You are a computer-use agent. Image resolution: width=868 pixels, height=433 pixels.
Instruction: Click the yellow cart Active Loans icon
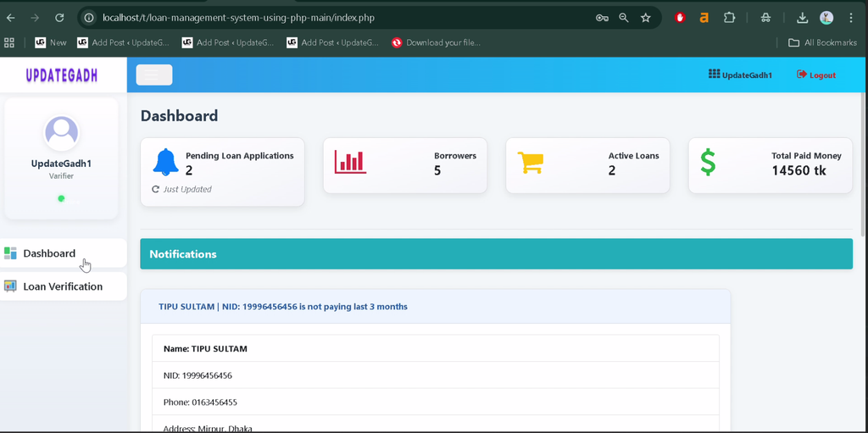(x=531, y=163)
